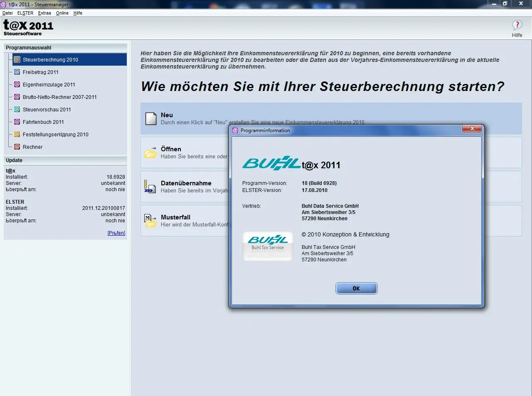532x396 pixels.
Task: Click the Neu heading to start new declaration
Action: (x=167, y=115)
